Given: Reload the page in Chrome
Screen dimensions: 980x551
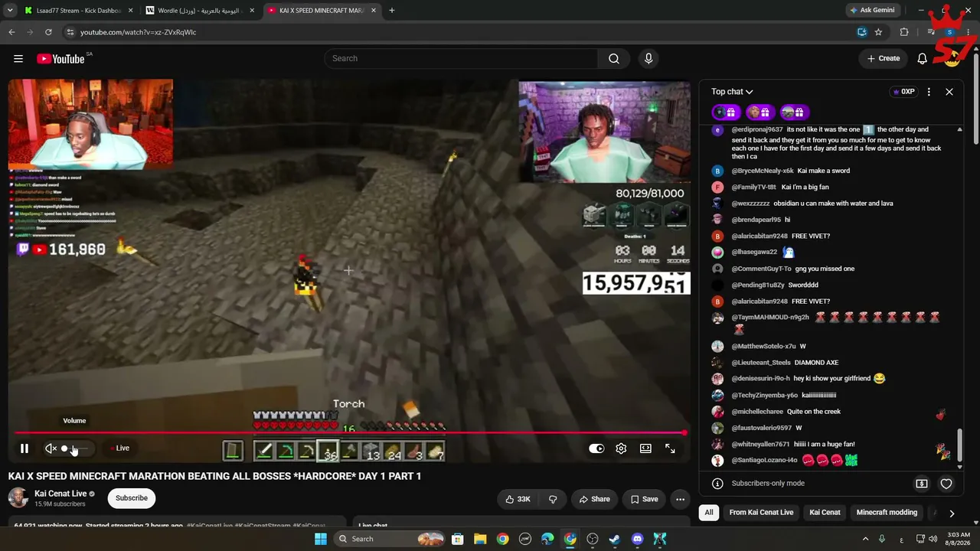Looking at the screenshot, I should pos(48,32).
